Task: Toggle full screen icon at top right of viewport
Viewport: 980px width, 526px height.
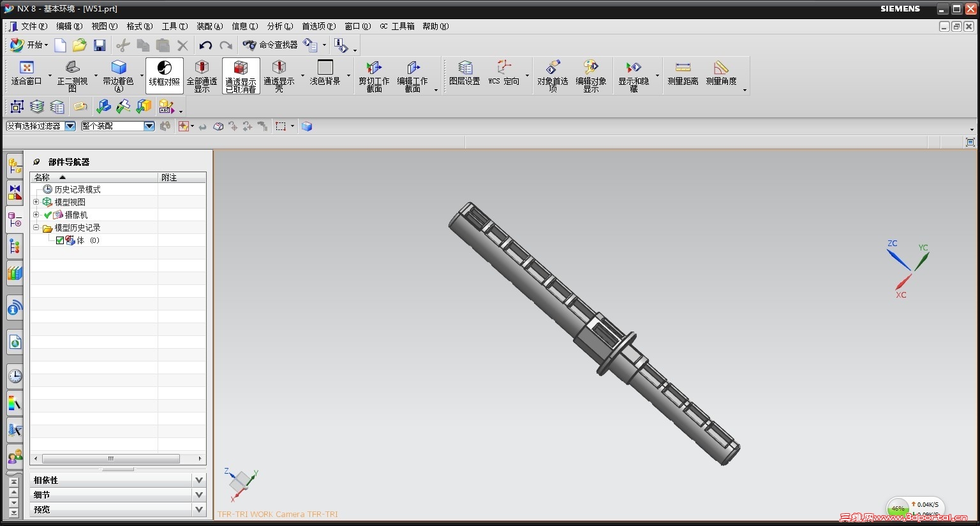Action: tap(970, 142)
